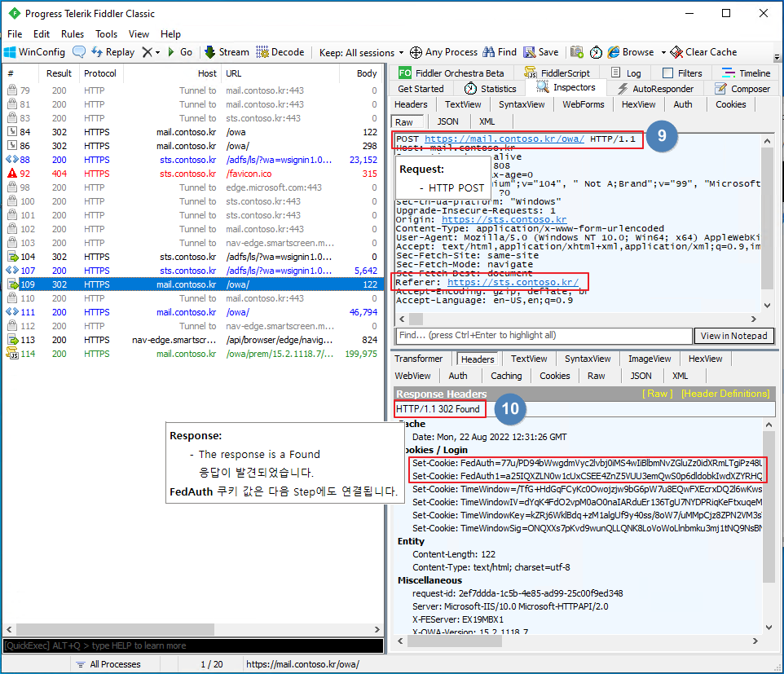
Task: Click QuickExec command input box
Action: click(x=193, y=645)
